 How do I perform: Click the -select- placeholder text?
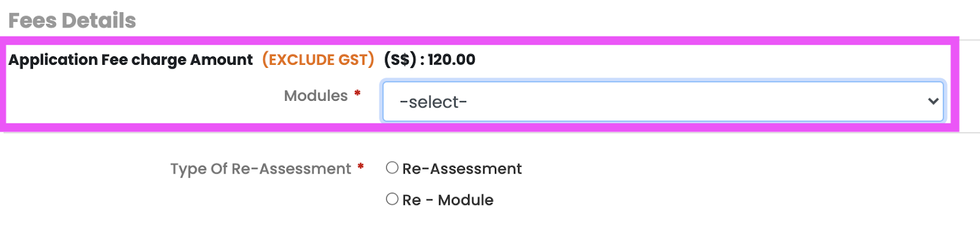[x=433, y=102]
